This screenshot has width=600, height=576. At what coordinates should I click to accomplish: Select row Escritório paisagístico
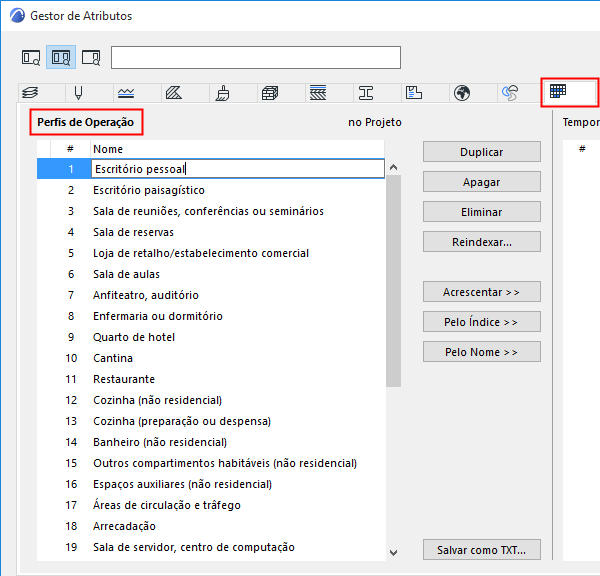[211, 190]
